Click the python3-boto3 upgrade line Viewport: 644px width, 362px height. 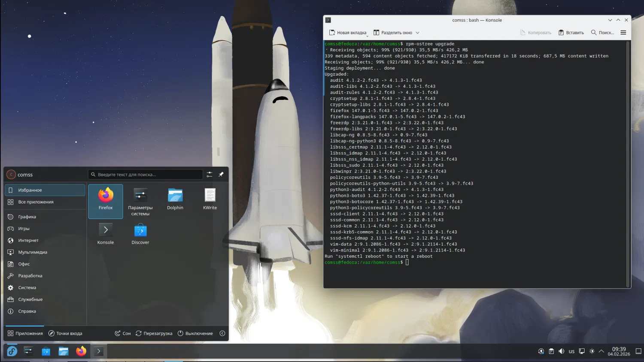[x=392, y=196]
